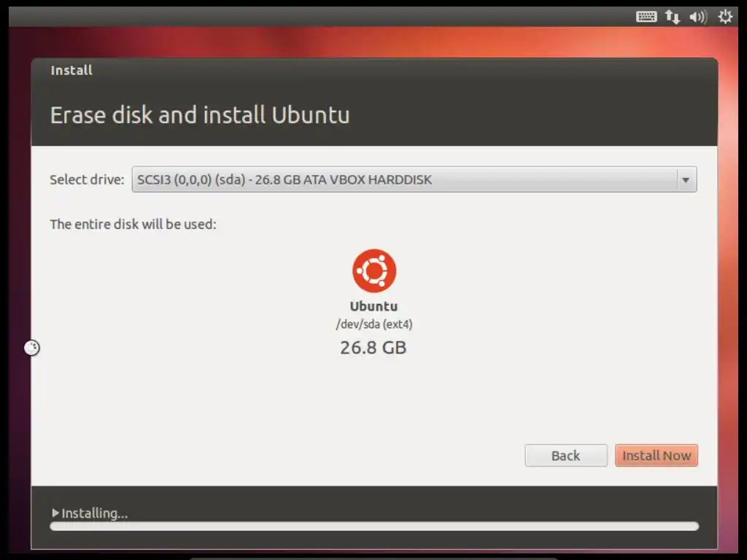Click the 26.8 GB size text

(373, 348)
